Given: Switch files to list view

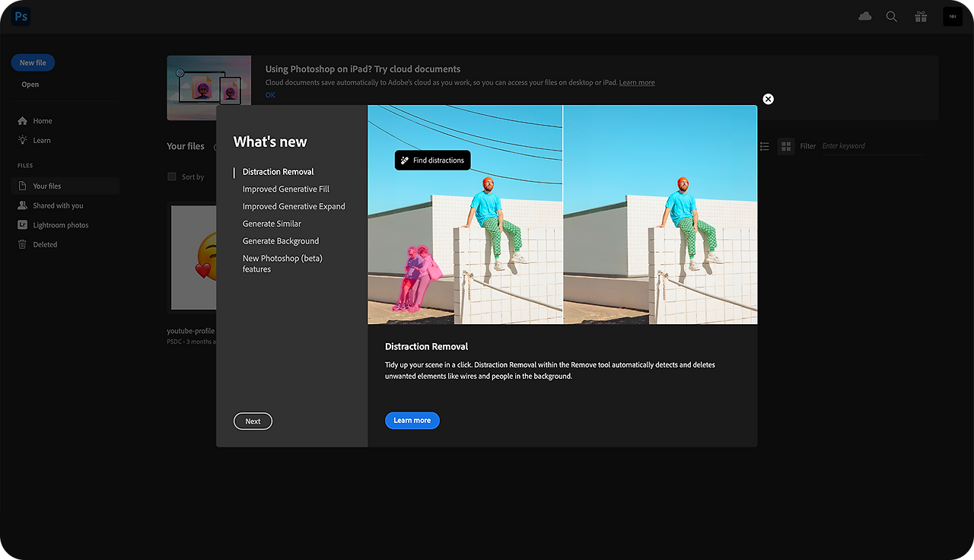Looking at the screenshot, I should [x=765, y=146].
